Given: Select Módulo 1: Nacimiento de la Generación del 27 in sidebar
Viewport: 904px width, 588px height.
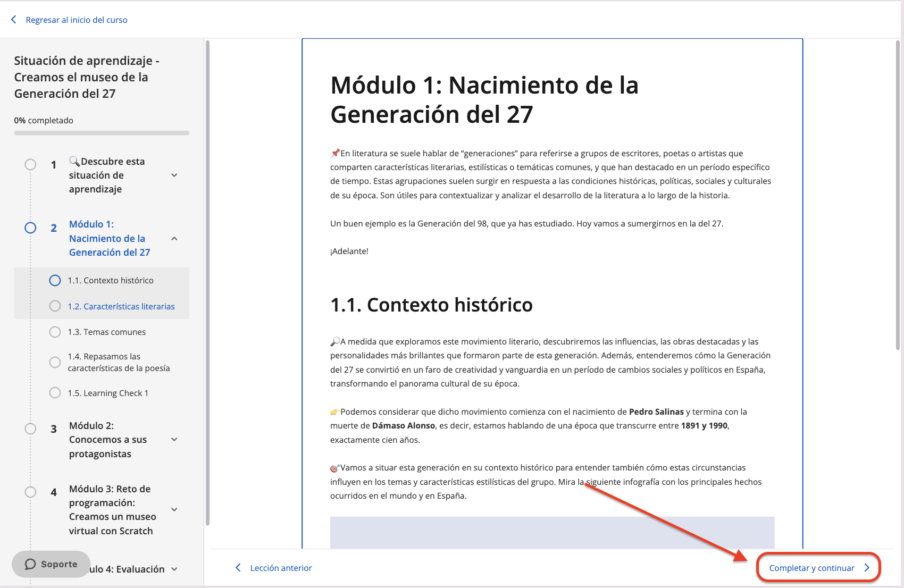Looking at the screenshot, I should (110, 238).
